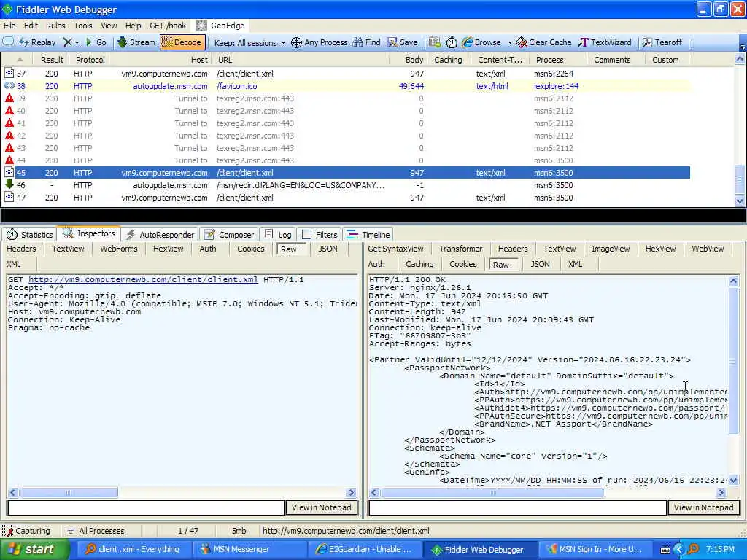The width and height of the screenshot is (747, 560).
Task: Sort sessions by Result column
Action: point(52,60)
